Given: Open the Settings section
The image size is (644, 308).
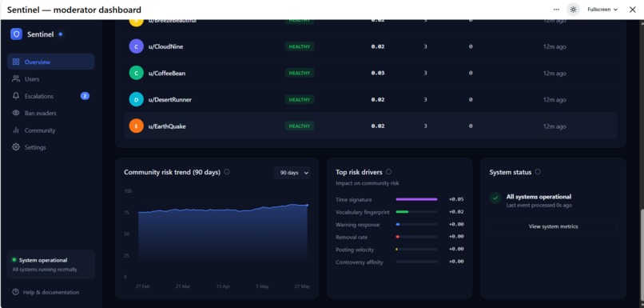Looking at the screenshot, I should click(51, 147).
